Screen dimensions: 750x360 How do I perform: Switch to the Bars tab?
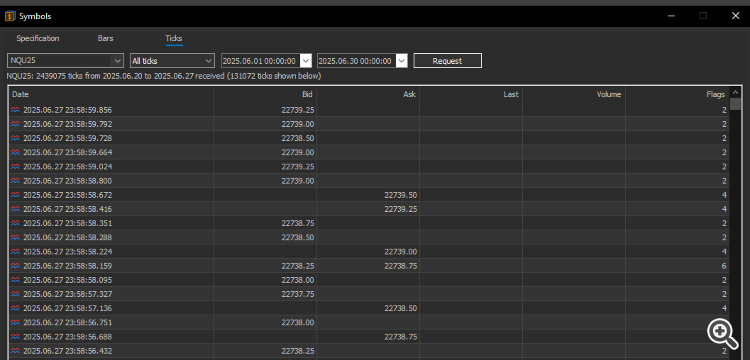105,38
